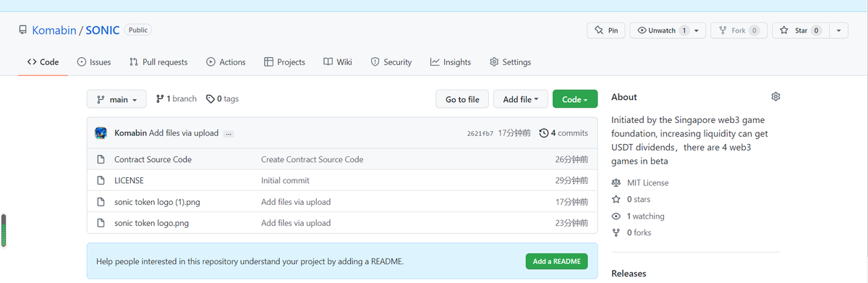Open the sonic token logo (1).png file

(157, 202)
